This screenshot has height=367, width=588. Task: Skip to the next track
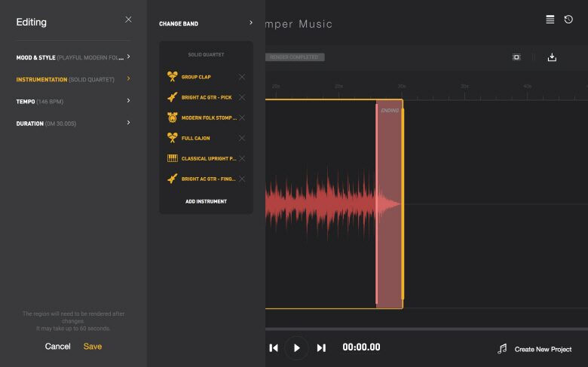321,347
